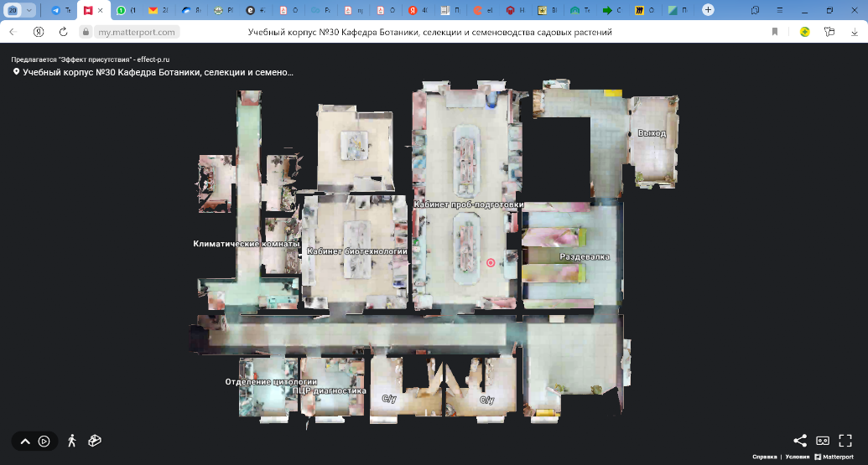The height and width of the screenshot is (465, 868).
Task: Switch to dollhouse 3D view
Action: pos(95,441)
